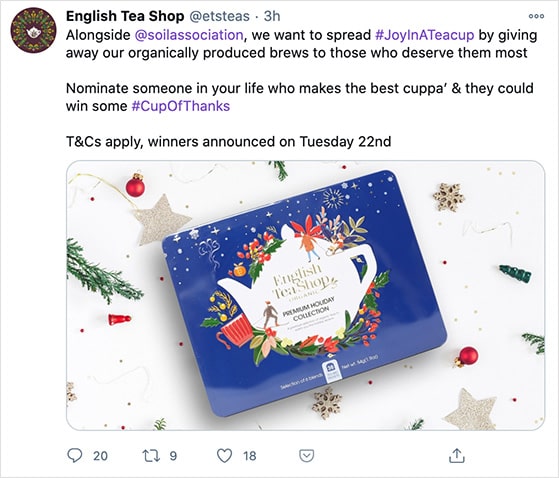Click the retweet count 9
559x478 pixels.
tap(173, 456)
